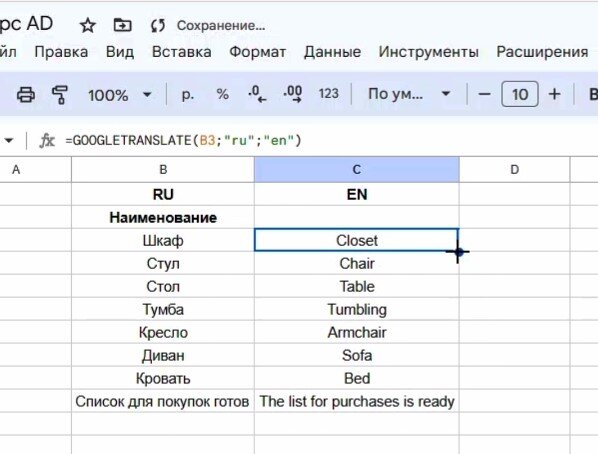
Task: Increase decimal places icon
Action: coord(293,94)
